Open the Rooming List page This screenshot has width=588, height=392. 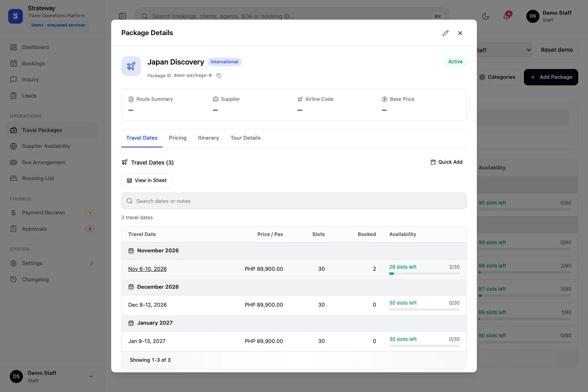click(52, 178)
